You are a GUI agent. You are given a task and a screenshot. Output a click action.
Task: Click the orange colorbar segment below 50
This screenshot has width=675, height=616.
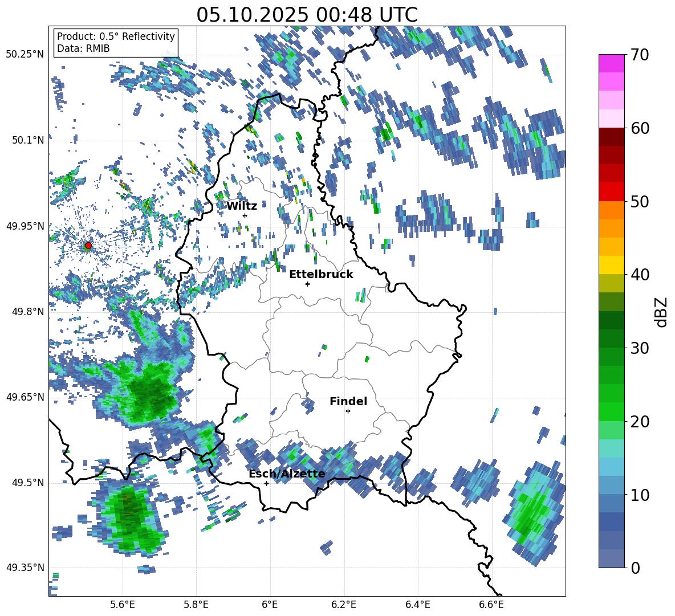(611, 210)
